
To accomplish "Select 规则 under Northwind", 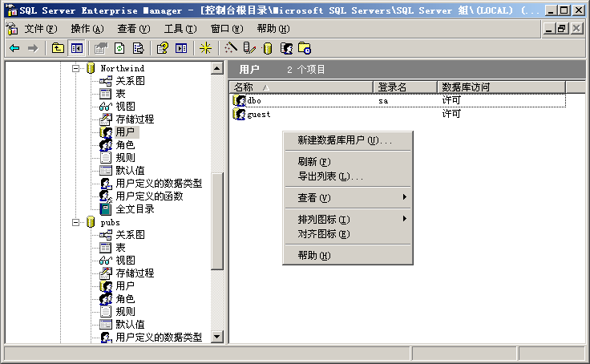I will 125,158.
